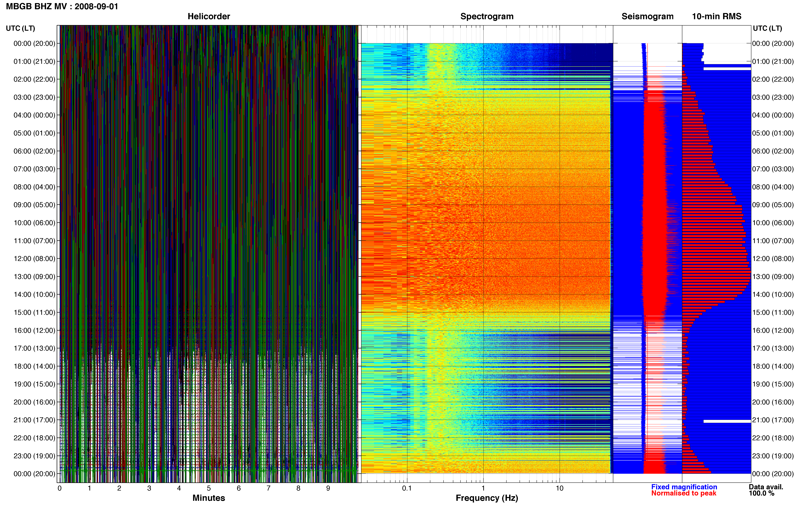Click the left '06:00 (02:00)' time label
Screen dimensions: 812x508
click(34, 151)
